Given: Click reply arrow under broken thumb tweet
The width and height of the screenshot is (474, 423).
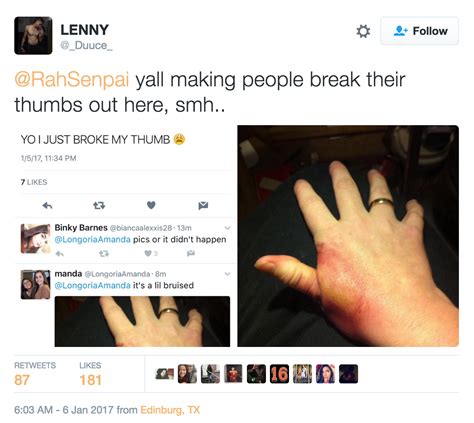Looking at the screenshot, I should (47, 206).
